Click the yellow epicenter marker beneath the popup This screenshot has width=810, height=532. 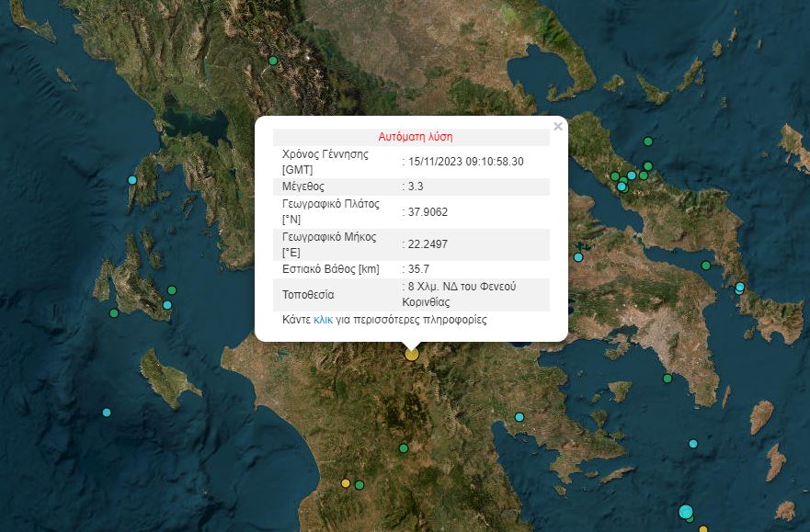tap(412, 354)
